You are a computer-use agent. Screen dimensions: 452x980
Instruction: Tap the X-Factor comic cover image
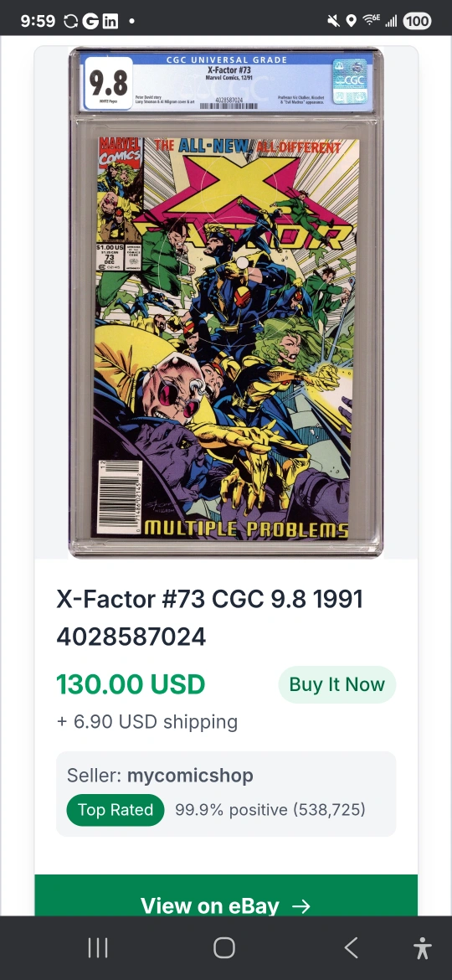[226, 302]
